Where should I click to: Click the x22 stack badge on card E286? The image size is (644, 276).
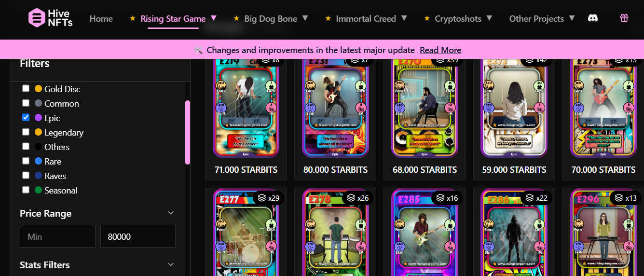pos(536,198)
